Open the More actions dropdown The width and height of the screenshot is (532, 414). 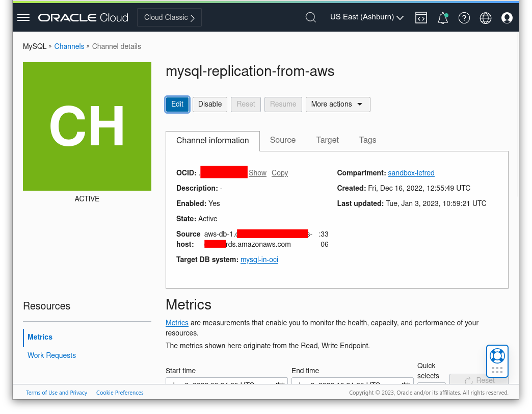pos(338,104)
